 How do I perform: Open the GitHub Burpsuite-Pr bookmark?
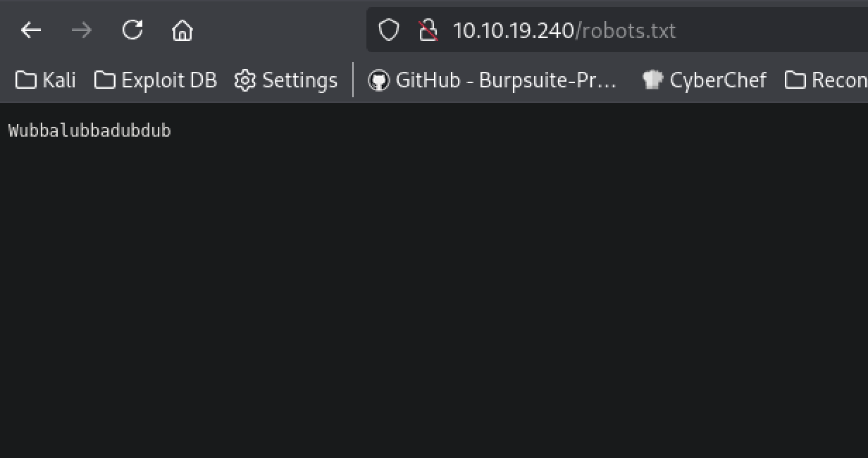tap(493, 80)
